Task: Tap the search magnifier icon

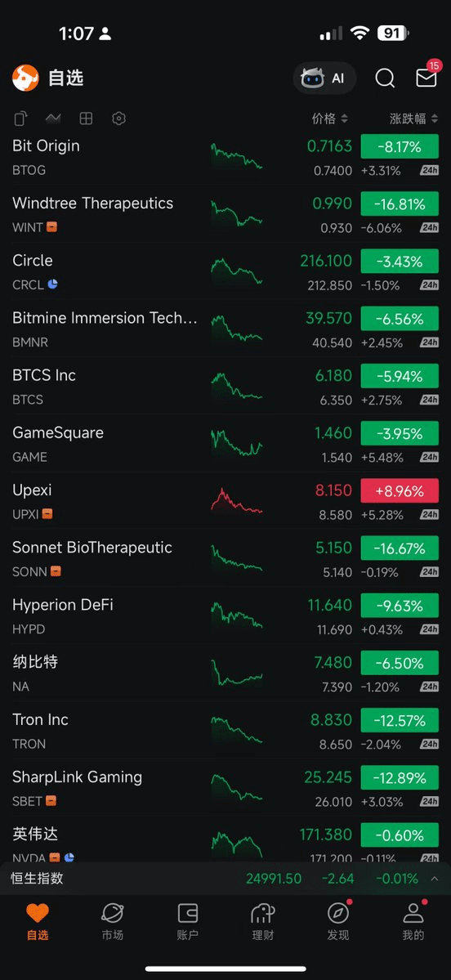Action: [x=385, y=78]
